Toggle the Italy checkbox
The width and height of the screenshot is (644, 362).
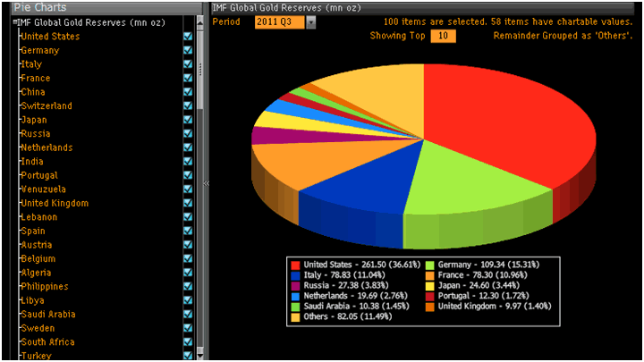click(x=188, y=64)
